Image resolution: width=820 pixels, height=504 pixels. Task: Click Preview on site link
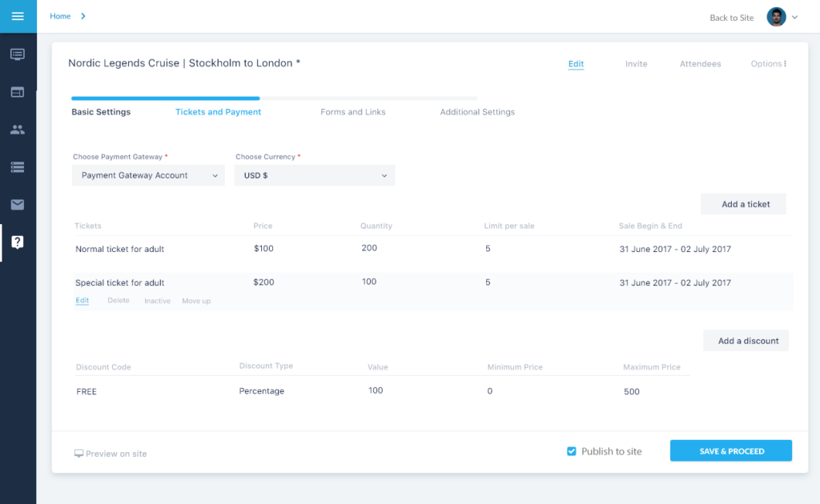111,454
